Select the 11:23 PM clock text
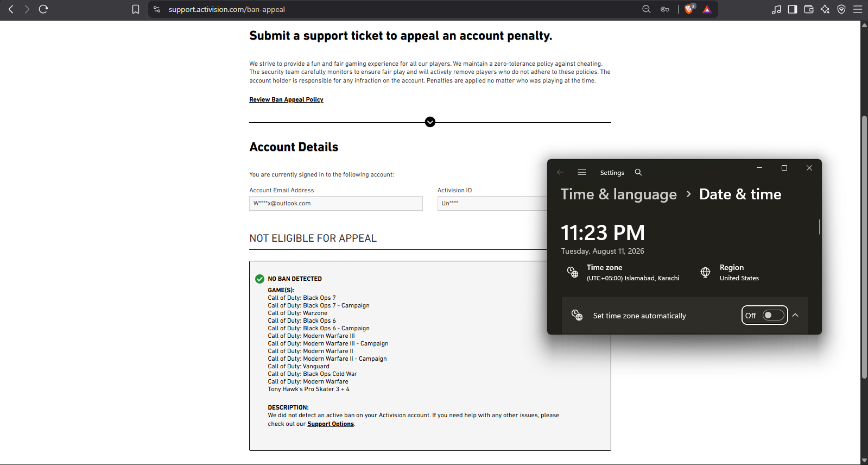 603,233
